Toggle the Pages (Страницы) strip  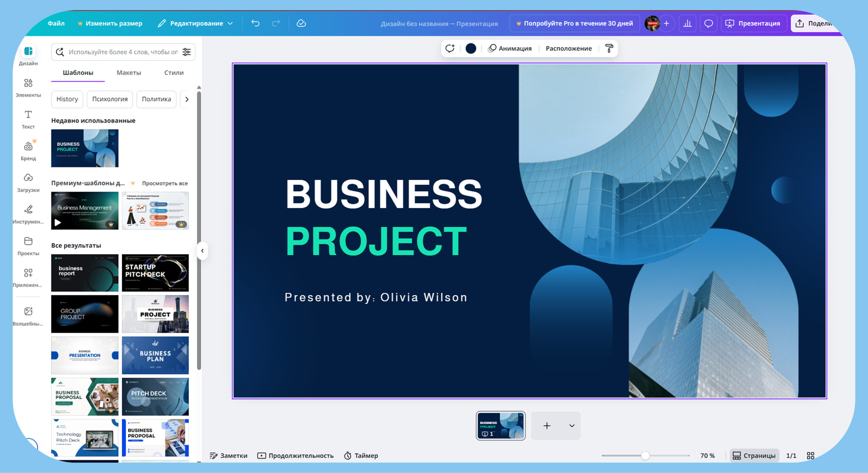[x=754, y=455]
